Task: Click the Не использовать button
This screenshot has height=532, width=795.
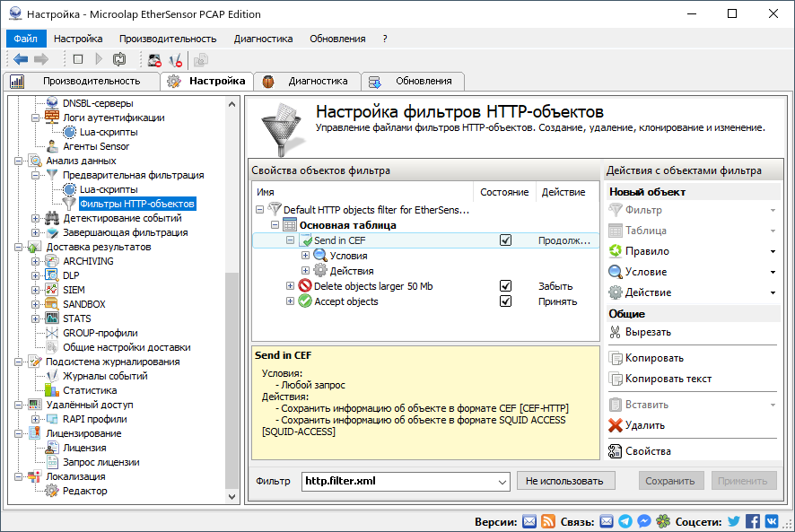Action: (565, 480)
